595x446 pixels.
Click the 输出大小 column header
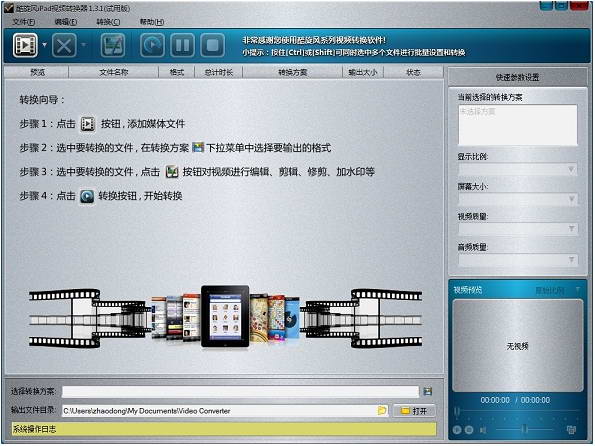pos(363,72)
